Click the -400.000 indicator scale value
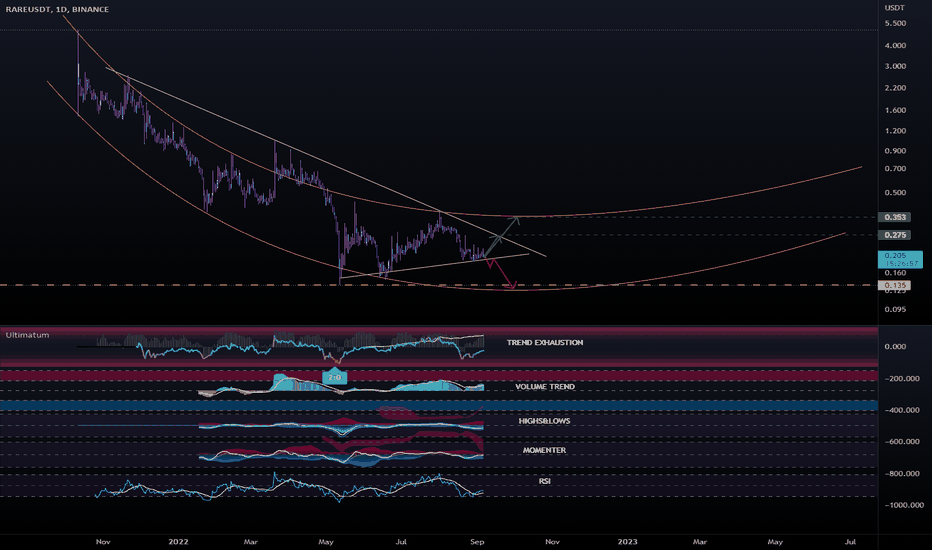The image size is (932, 550). pos(902,410)
